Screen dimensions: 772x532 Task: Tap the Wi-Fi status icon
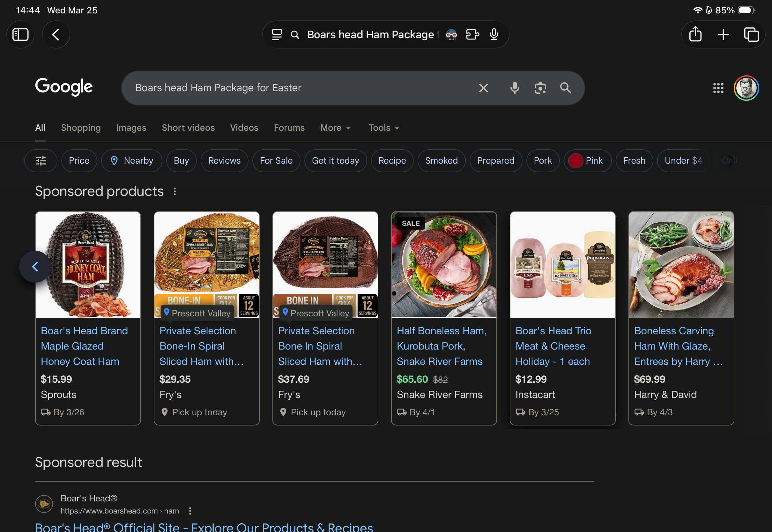(697, 10)
